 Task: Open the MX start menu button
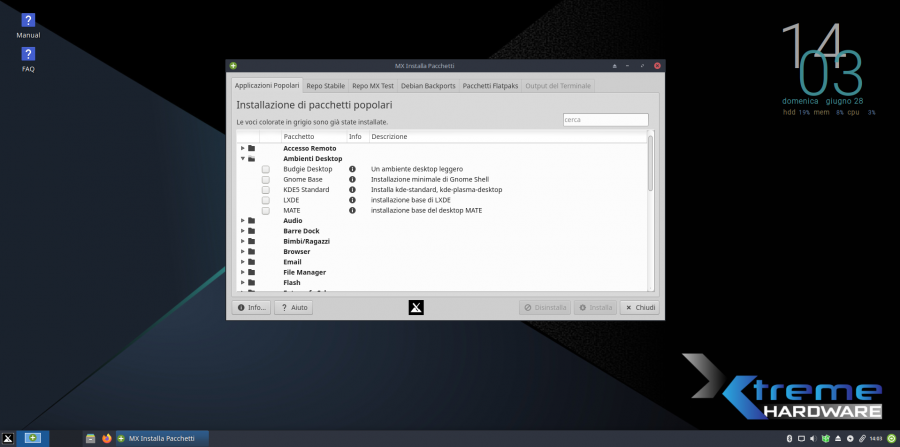pos(8,438)
